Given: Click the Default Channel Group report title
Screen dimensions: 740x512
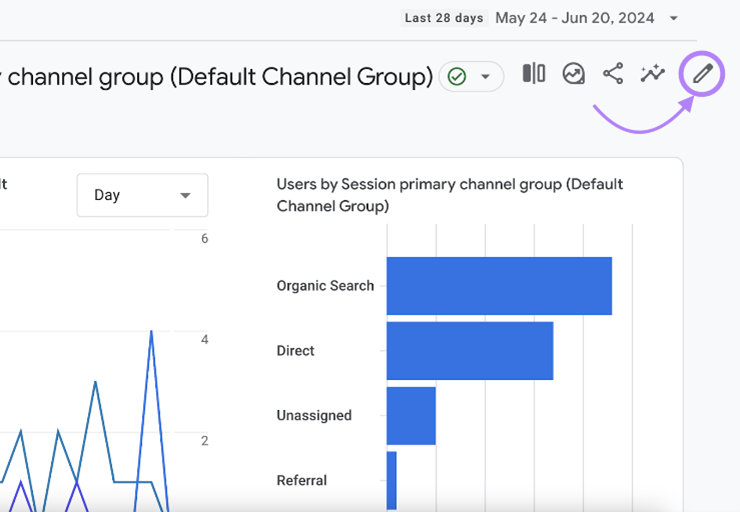Looking at the screenshot, I should coord(220,77).
